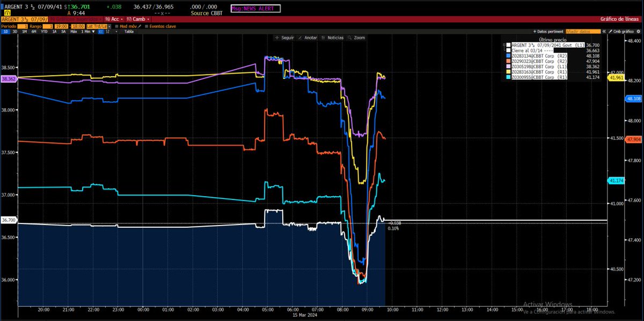Screen dimensions: 644x321
Task: Click Cmb gráfico edit chart pencil
Action: click(x=621, y=32)
